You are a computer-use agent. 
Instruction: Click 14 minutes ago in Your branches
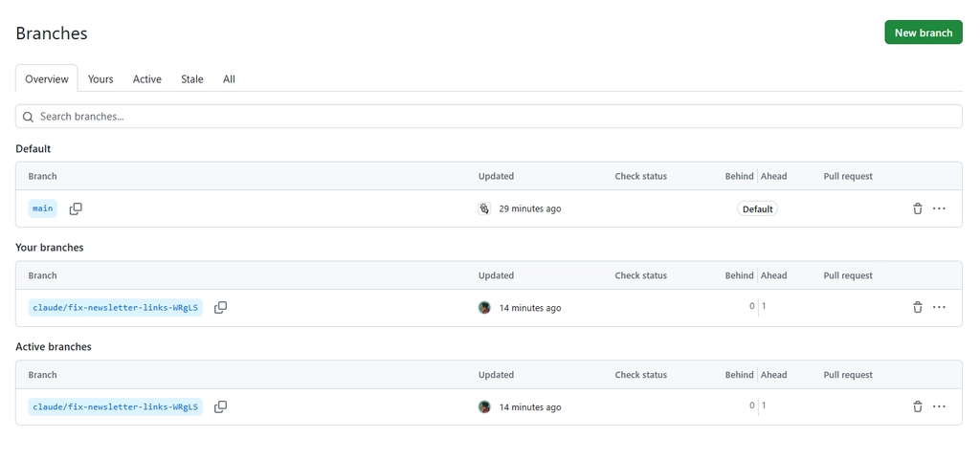click(530, 308)
